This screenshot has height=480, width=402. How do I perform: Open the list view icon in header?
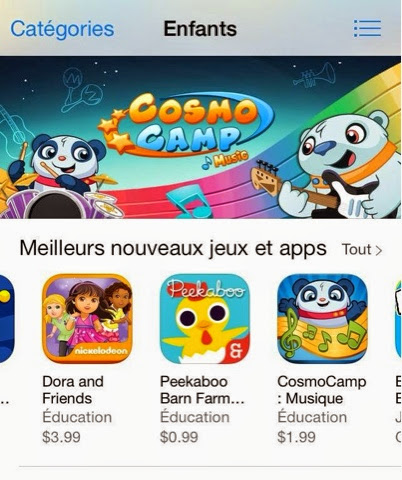[x=367, y=28]
